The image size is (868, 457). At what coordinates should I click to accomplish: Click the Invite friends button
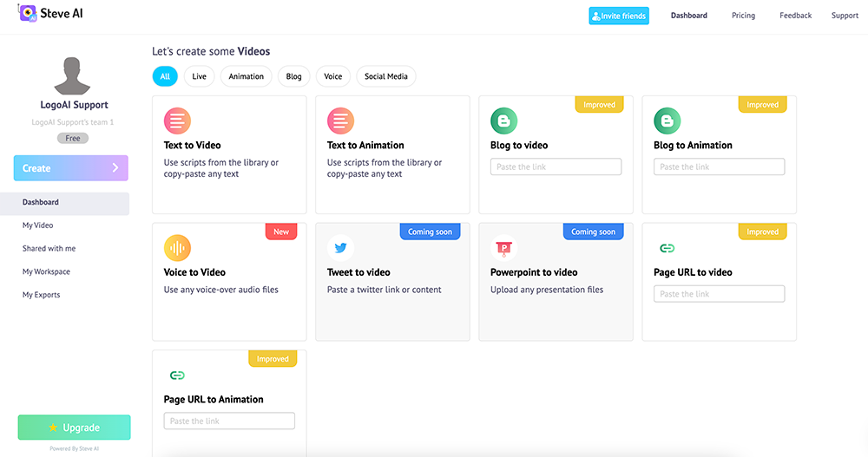tap(618, 16)
